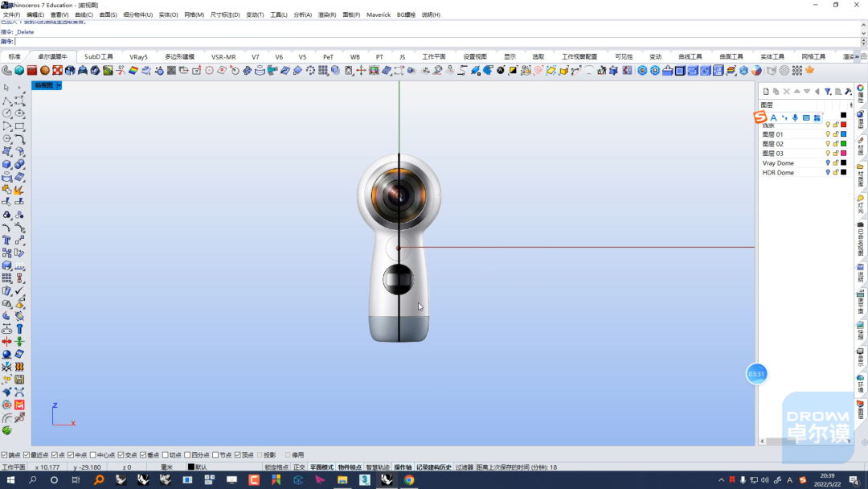Change the 图层 03 pink color swatch
The image size is (868, 489).
coord(844,154)
